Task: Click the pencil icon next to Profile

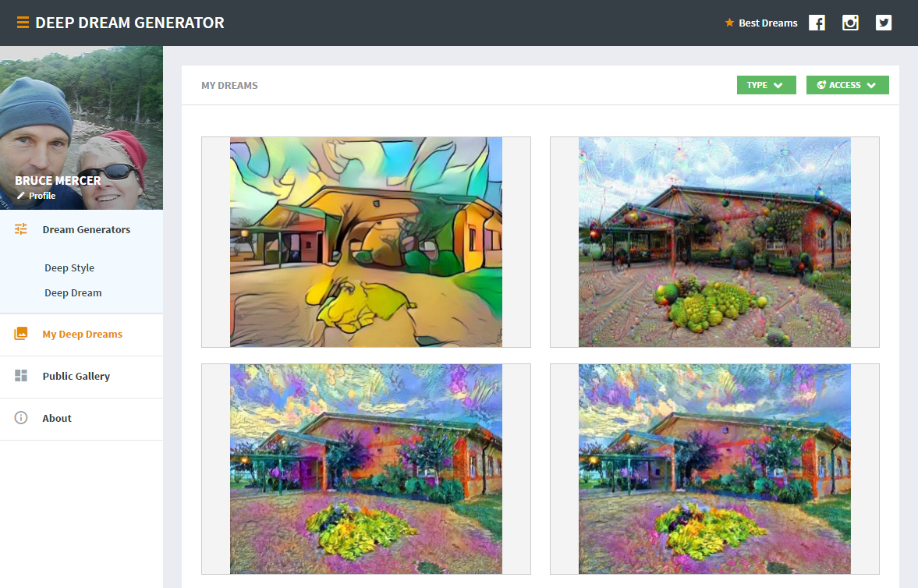Action: click(x=21, y=196)
